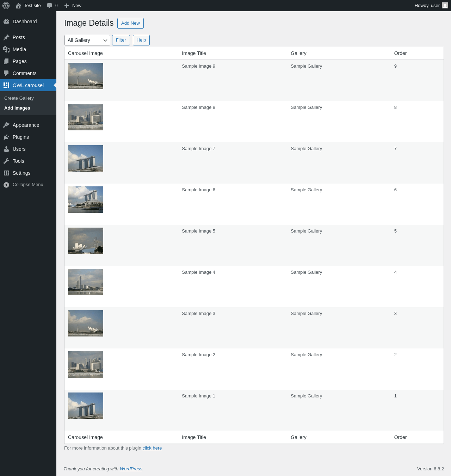The width and height of the screenshot is (451, 476).
Task: Click the Pages icon in sidebar
Action: coord(6,61)
